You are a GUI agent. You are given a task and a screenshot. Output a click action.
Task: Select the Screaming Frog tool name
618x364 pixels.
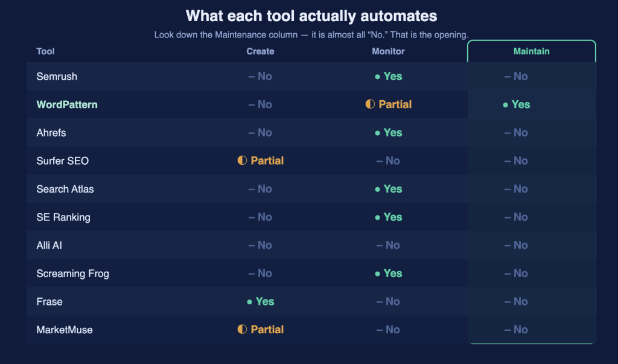tap(73, 273)
